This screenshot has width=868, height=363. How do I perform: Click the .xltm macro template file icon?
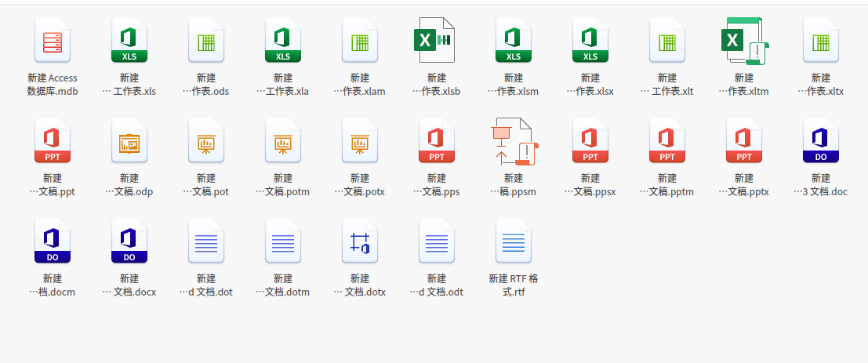745,41
